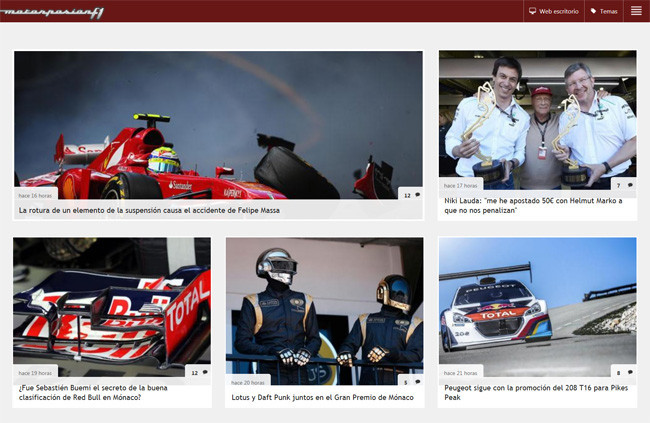Click the 'hace 17 horas' timestamp

[x=461, y=185]
